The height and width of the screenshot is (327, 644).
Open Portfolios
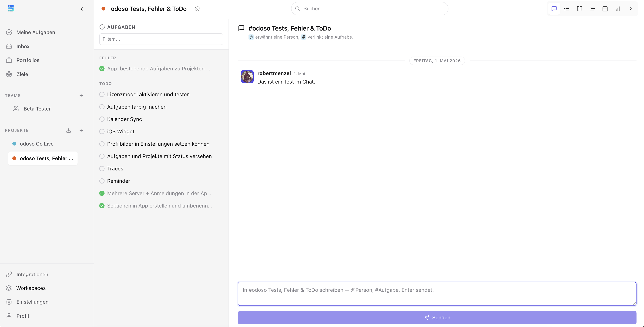point(28,60)
